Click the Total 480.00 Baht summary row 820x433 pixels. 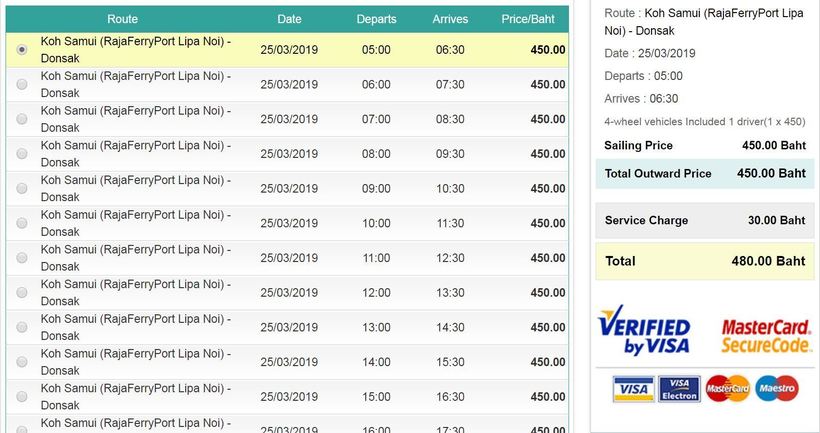pyautogui.click(x=705, y=261)
